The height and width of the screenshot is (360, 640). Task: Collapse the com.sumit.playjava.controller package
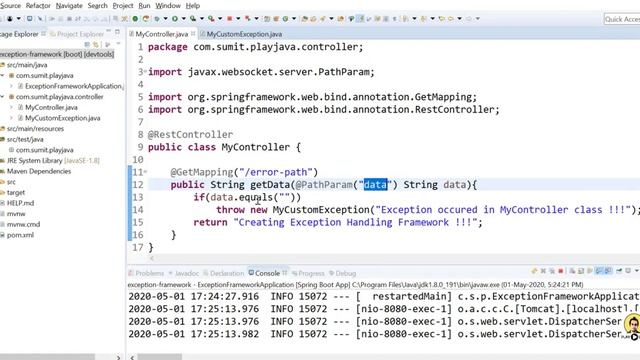coord(2,97)
